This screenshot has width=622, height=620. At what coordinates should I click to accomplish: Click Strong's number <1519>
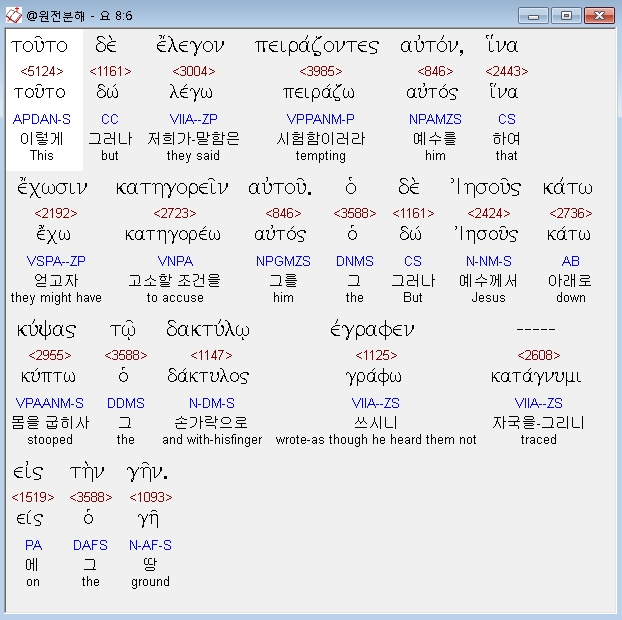33,497
